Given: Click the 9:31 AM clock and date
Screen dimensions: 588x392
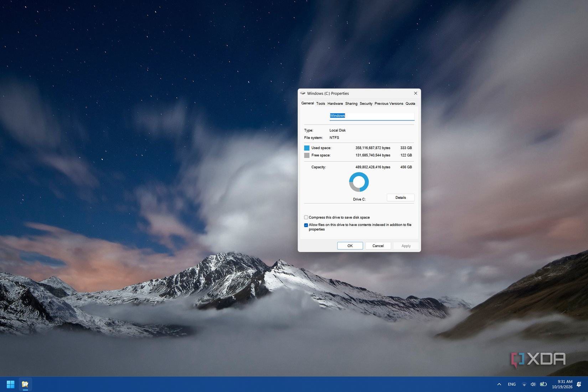Looking at the screenshot, I should 562,384.
